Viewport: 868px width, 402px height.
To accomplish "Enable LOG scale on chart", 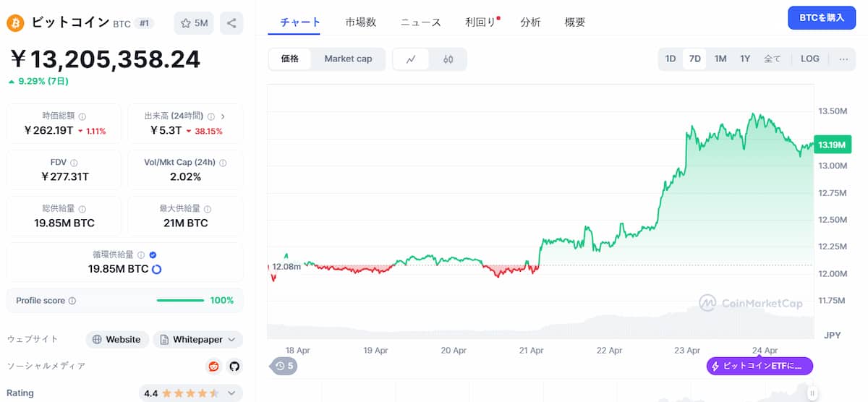I will pyautogui.click(x=810, y=59).
